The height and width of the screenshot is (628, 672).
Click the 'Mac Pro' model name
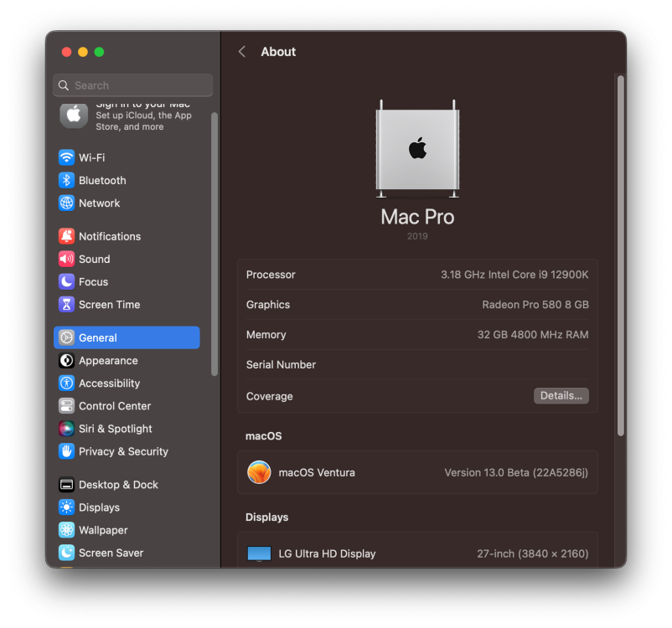click(417, 217)
